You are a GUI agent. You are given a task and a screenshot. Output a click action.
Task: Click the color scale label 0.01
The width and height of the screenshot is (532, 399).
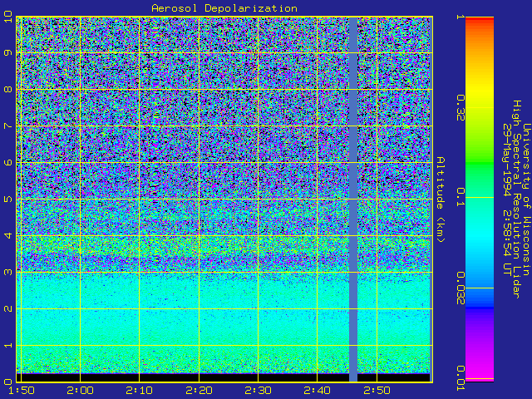(461, 378)
